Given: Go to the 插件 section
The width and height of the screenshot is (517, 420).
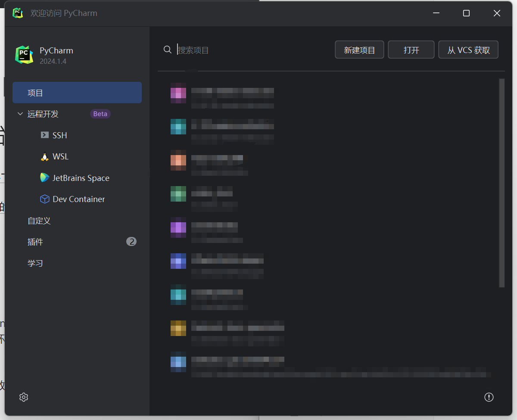Looking at the screenshot, I should point(35,242).
